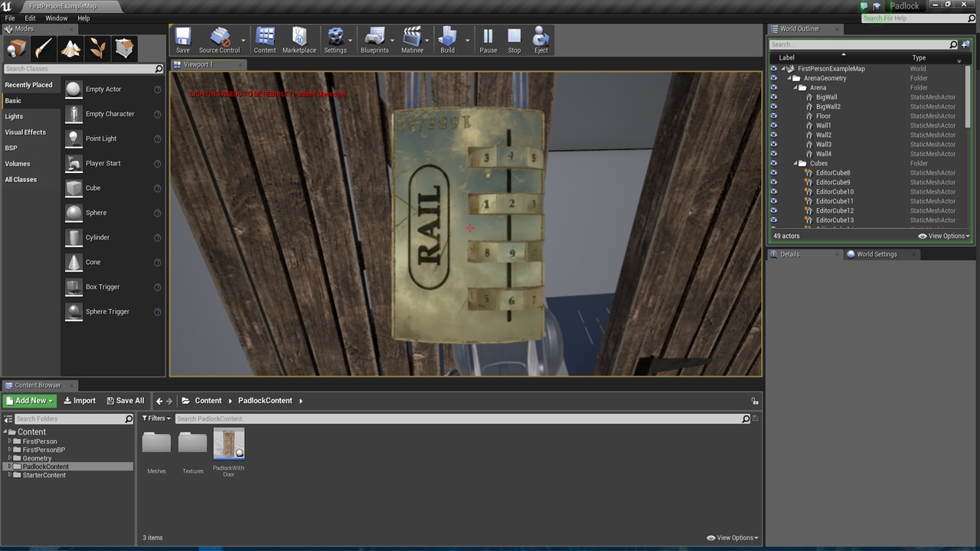
Task: Open Content Browser View Options dropdown
Action: [x=733, y=538]
